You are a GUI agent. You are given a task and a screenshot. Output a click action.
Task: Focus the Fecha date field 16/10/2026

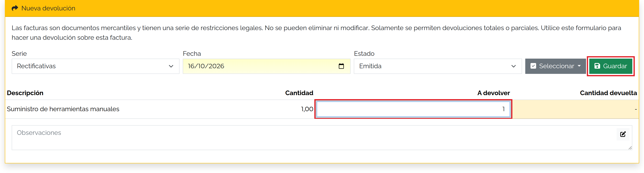(x=266, y=66)
